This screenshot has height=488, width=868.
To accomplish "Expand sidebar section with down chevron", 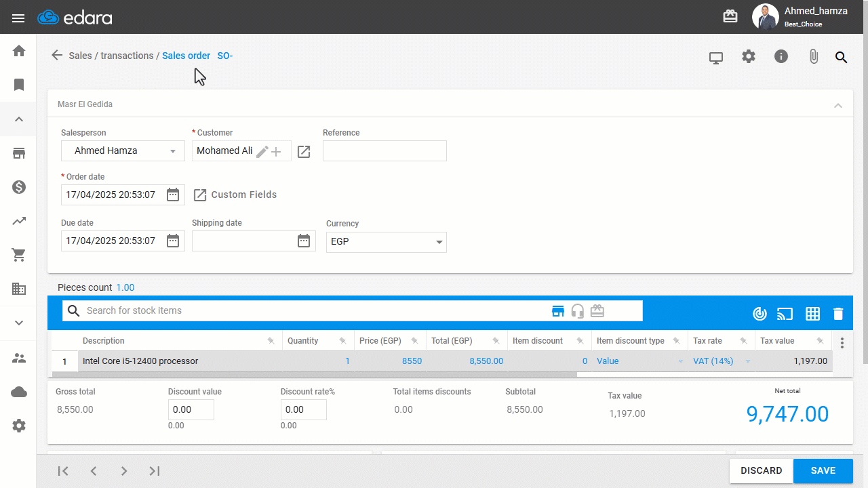I will pos(19,323).
